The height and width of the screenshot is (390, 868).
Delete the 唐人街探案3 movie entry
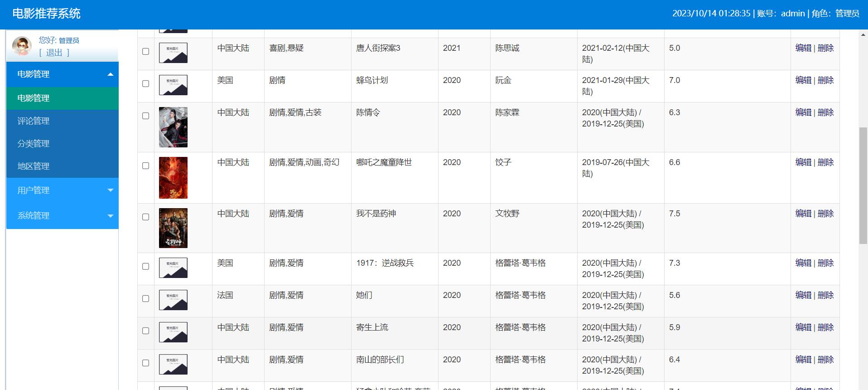point(825,48)
